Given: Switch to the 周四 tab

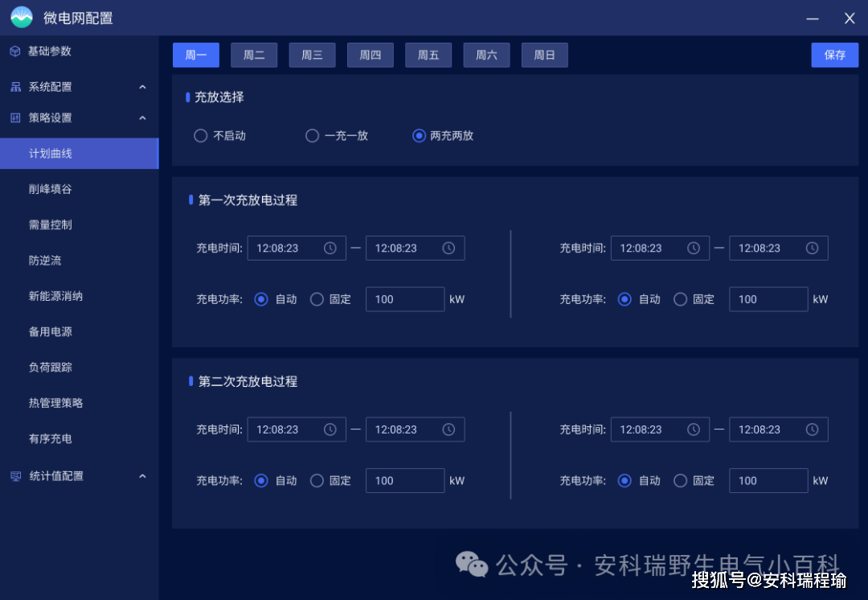Looking at the screenshot, I should click(x=371, y=55).
